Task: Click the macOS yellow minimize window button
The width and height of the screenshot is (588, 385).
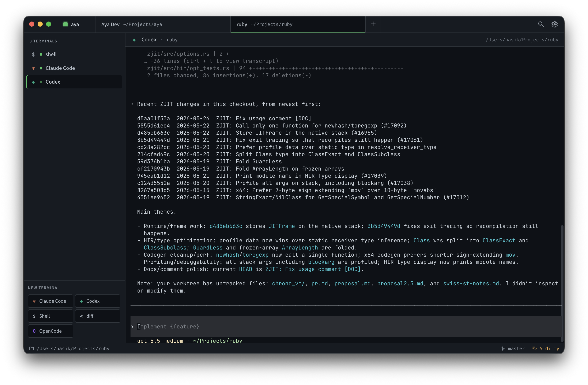Action: click(x=40, y=24)
